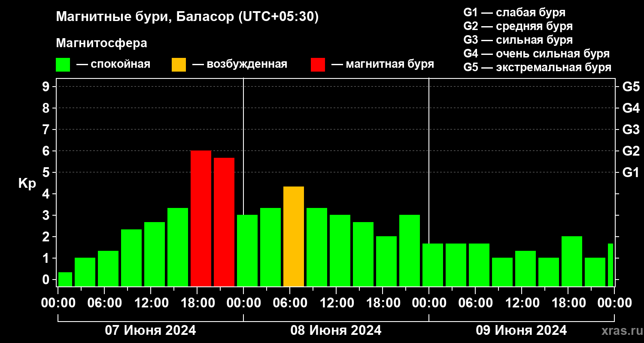This screenshot has height=343, width=644.
Task: Click the green bar starting at 21:00 on 08 June
Action: [x=410, y=251]
